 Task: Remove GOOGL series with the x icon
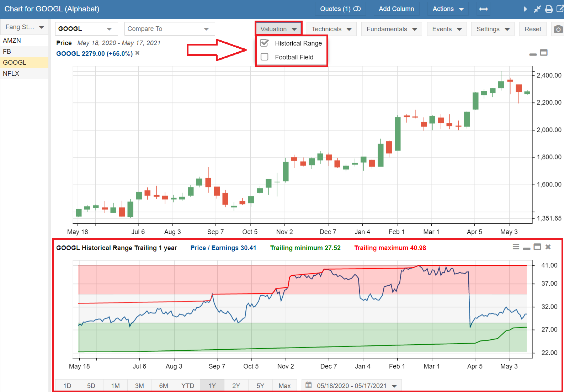[x=137, y=53]
